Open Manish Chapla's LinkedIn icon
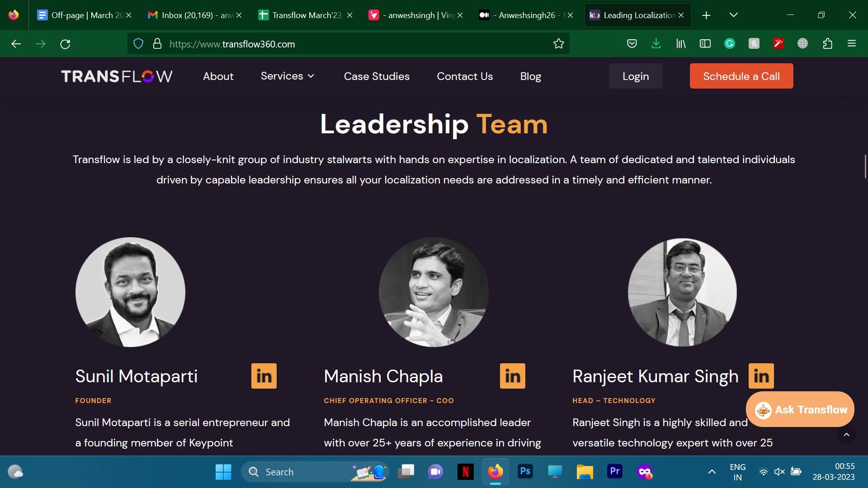The image size is (868, 488). coord(512,376)
